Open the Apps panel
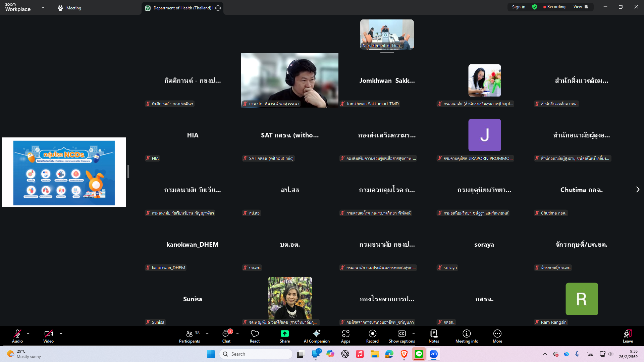 pyautogui.click(x=345, y=336)
